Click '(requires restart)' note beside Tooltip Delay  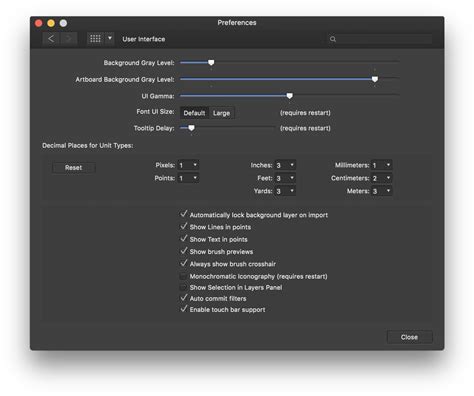pos(305,128)
